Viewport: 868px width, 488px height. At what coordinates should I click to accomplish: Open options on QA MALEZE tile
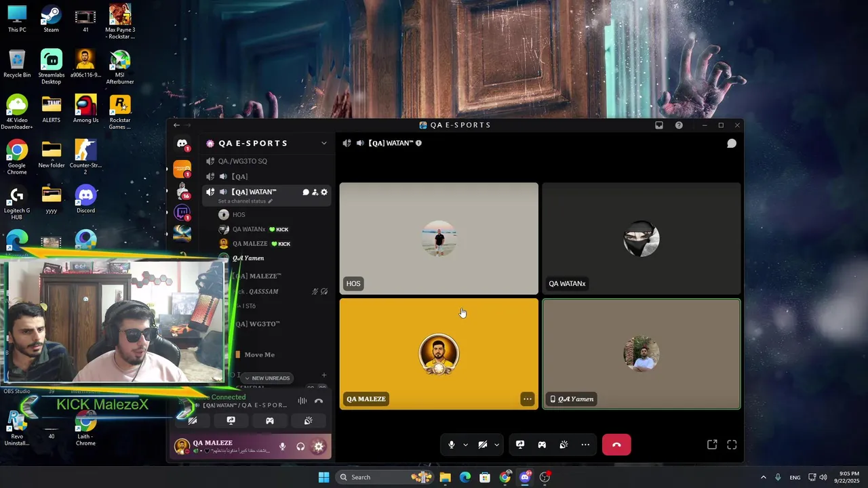click(x=528, y=399)
